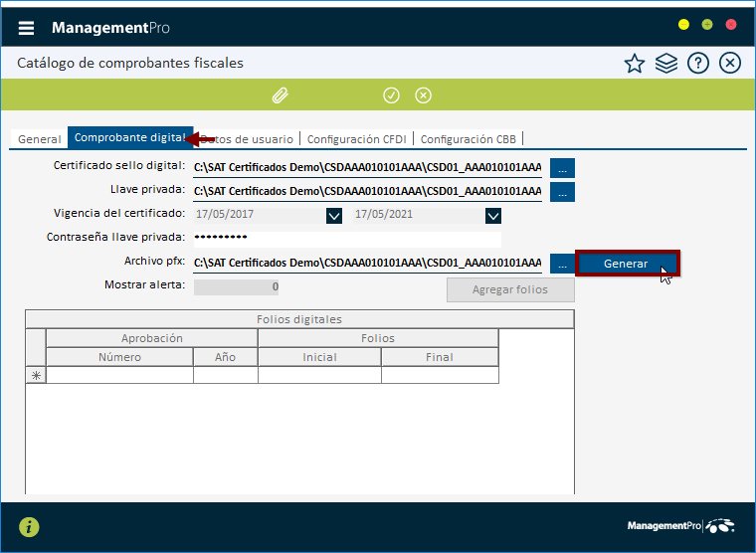Mark window as favorite with star icon
This screenshot has height=553, width=756.
pos(635,64)
